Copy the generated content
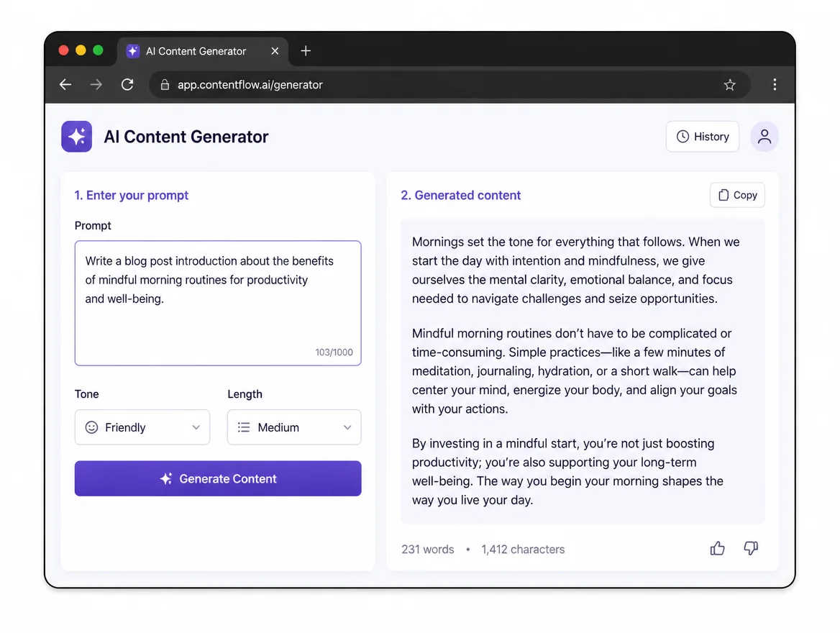The width and height of the screenshot is (840, 633). (x=737, y=195)
